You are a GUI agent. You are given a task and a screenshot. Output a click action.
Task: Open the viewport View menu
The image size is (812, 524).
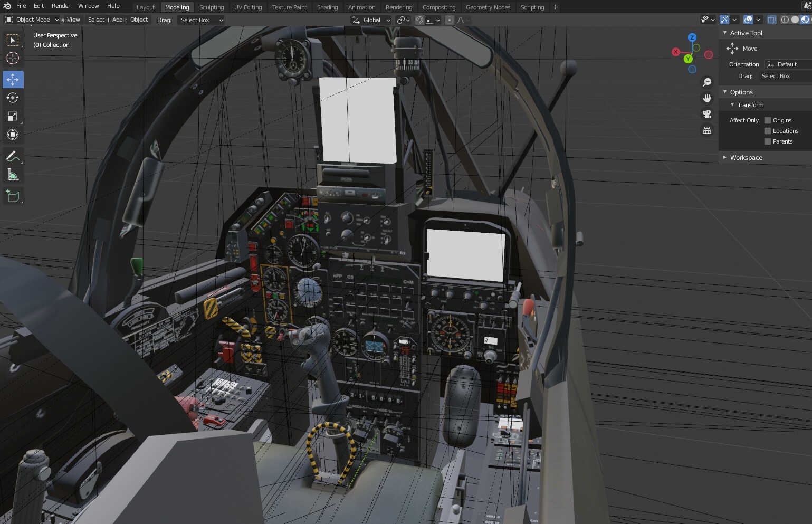coord(73,20)
